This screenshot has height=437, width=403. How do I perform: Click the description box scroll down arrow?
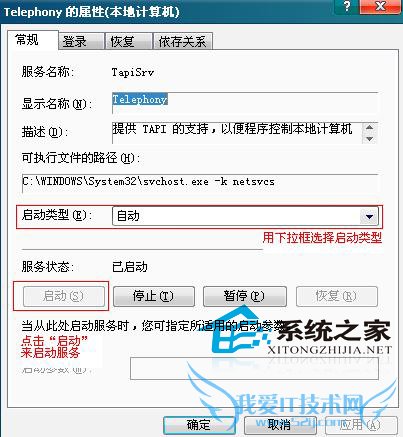(x=369, y=138)
